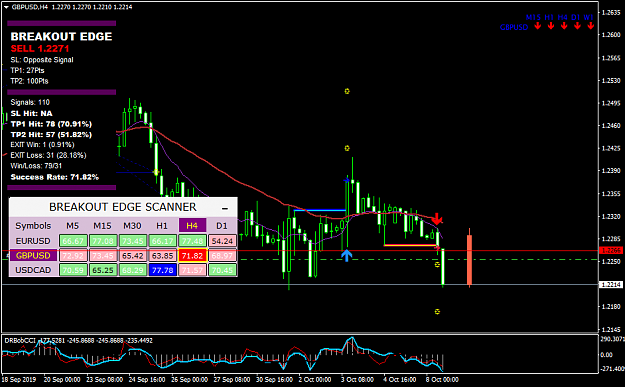Viewport: 625px width, 387px height.
Task: Click the BREAKOUT EDGE SCANNER title bar
Action: (x=123, y=207)
